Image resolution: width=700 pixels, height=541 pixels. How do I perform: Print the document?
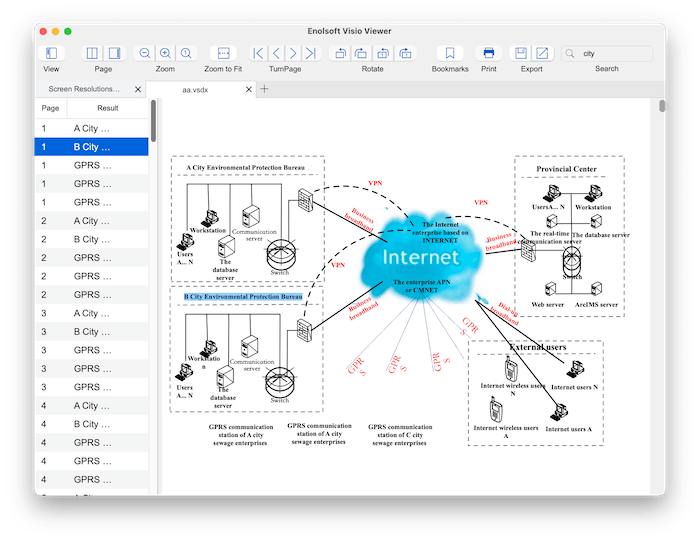pos(488,53)
